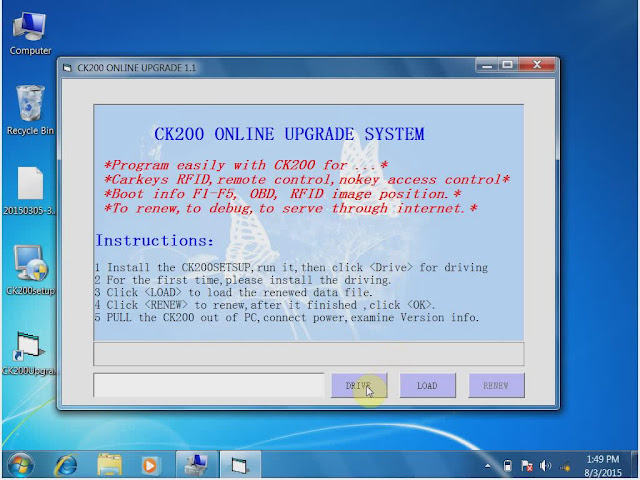Click the CK200 window title bar icon
Screen dimensions: 640x480
click(67, 68)
